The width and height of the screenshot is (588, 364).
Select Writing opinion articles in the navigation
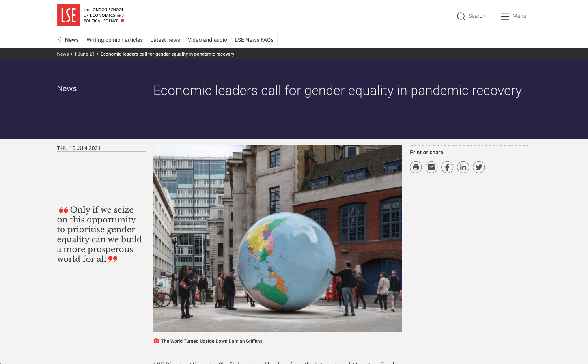[x=115, y=40]
